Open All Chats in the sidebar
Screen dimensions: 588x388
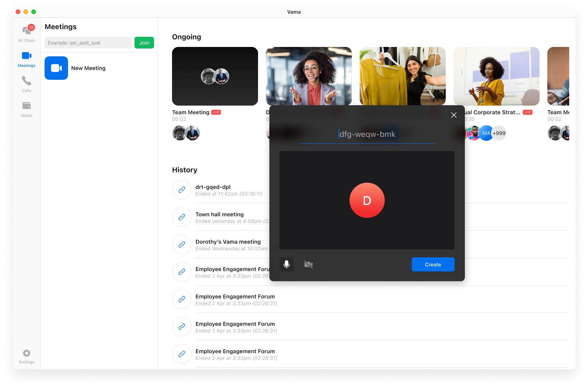pos(27,34)
